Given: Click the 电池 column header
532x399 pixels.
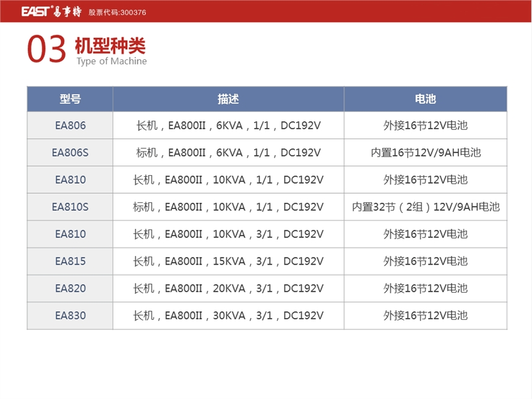Looking at the screenshot, I should coord(426,99).
